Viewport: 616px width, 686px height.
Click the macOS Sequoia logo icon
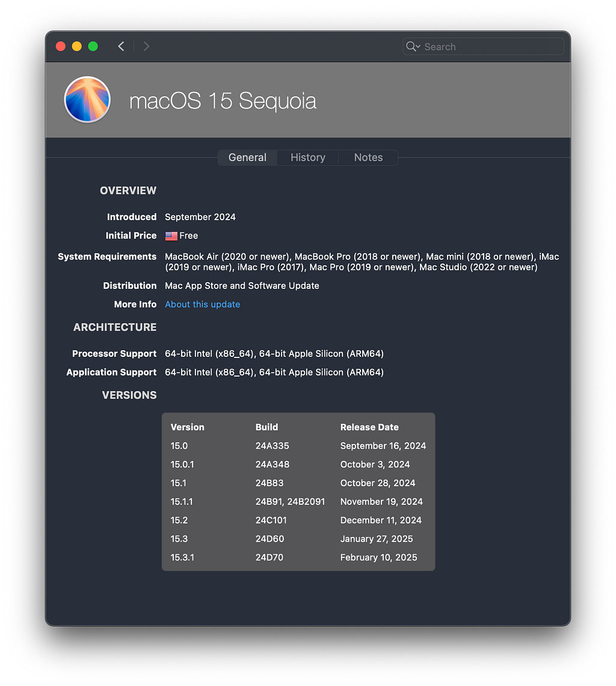coord(87,100)
